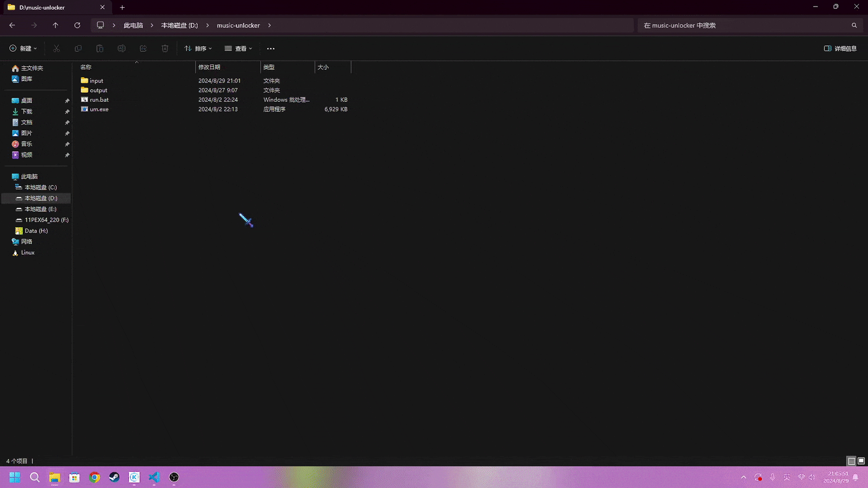Open 本地磁盘 (C:) in the sidebar

point(40,187)
